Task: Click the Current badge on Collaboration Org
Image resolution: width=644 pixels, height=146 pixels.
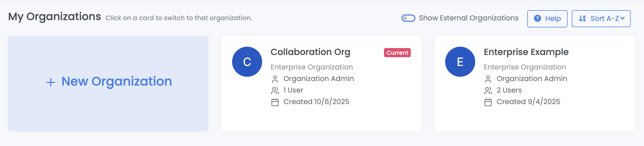Action: click(397, 53)
